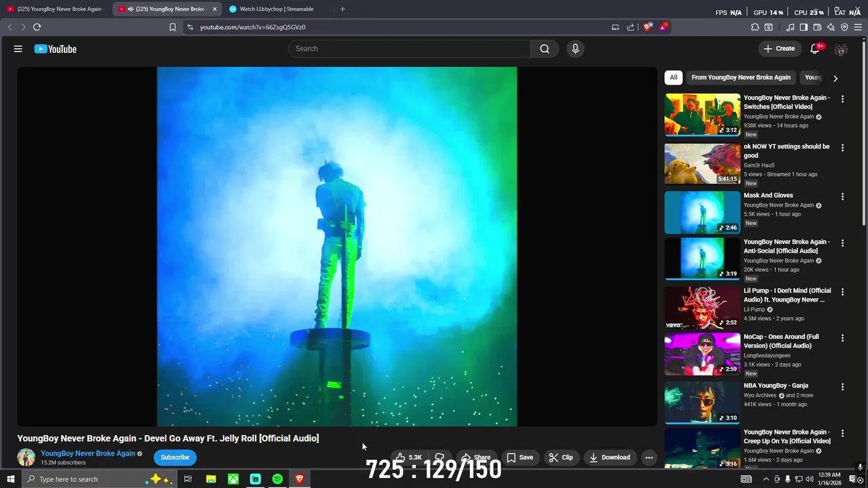The width and height of the screenshot is (868, 488).
Task: Show more filter chips with next arrow
Action: 835,78
